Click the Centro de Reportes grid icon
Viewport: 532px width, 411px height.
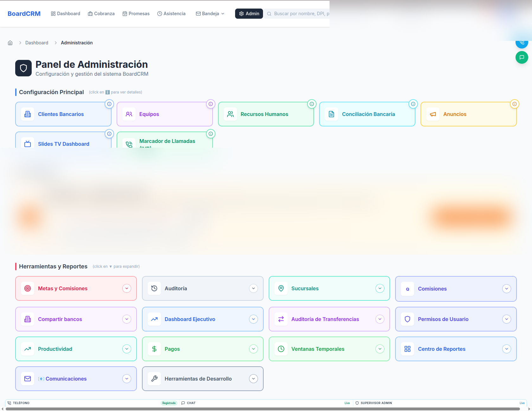pos(407,349)
